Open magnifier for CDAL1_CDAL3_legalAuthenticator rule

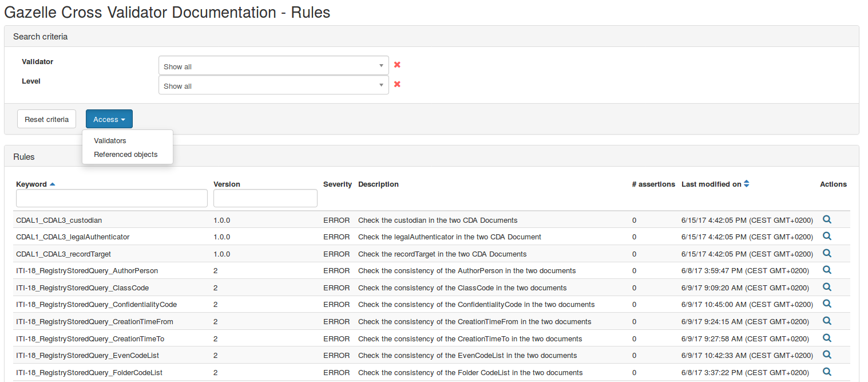[826, 236]
